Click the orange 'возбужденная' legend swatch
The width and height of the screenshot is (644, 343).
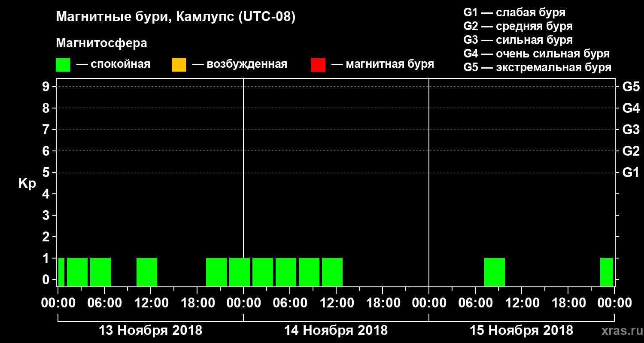(x=179, y=65)
